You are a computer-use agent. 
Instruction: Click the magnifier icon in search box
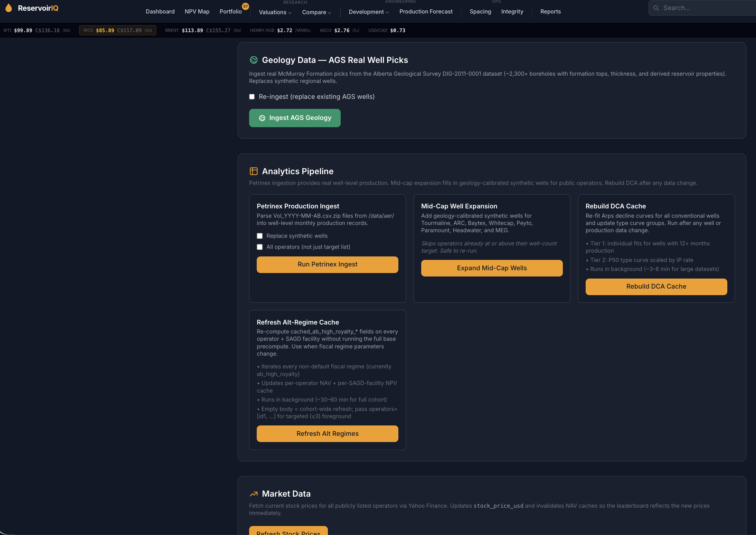(x=656, y=8)
